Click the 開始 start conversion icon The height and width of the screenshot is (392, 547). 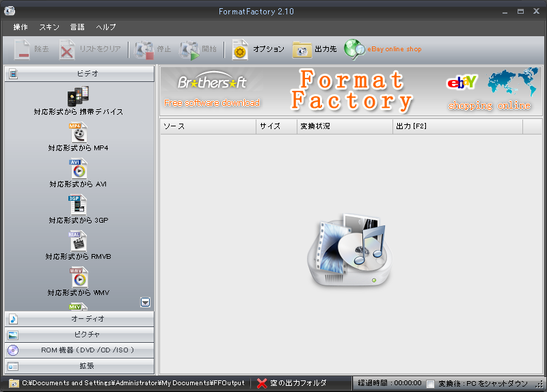(x=189, y=50)
